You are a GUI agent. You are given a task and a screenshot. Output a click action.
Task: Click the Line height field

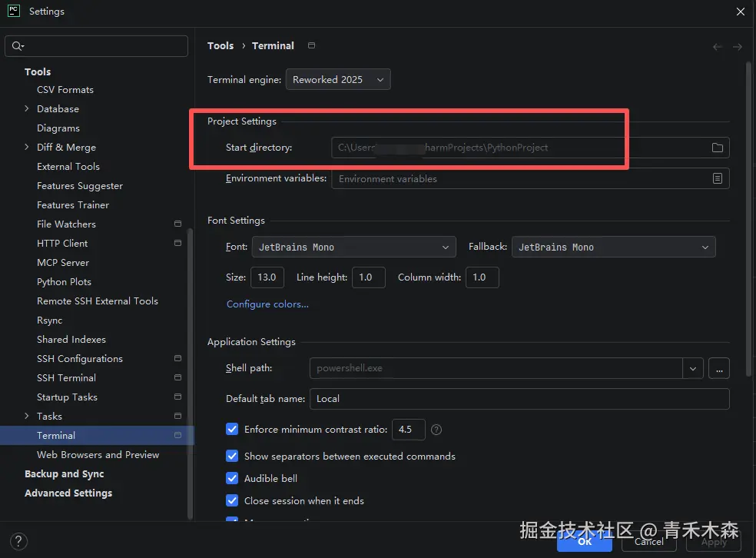click(x=368, y=277)
